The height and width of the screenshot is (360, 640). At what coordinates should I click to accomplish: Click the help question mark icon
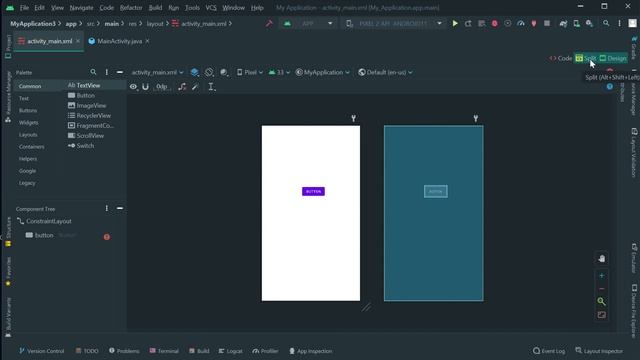point(610,87)
